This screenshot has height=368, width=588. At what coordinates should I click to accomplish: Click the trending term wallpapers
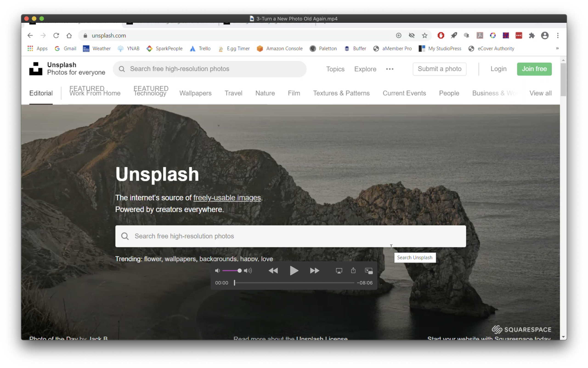coord(180,259)
